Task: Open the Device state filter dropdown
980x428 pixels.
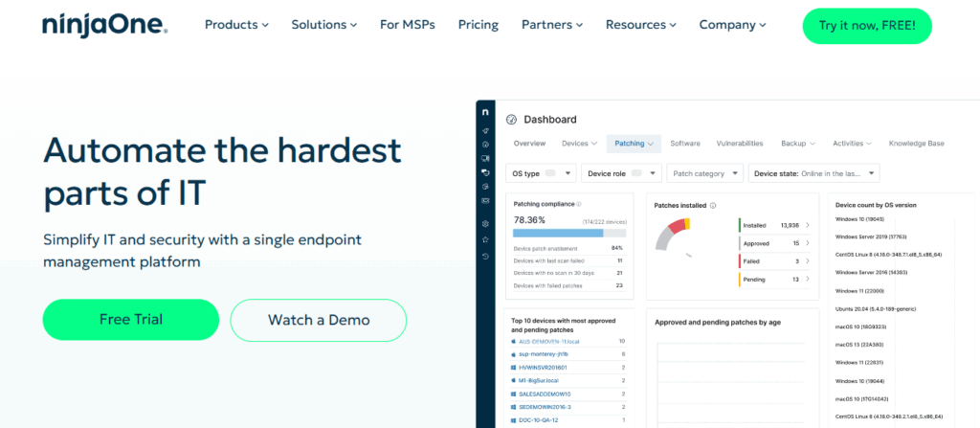Action: [x=814, y=173]
